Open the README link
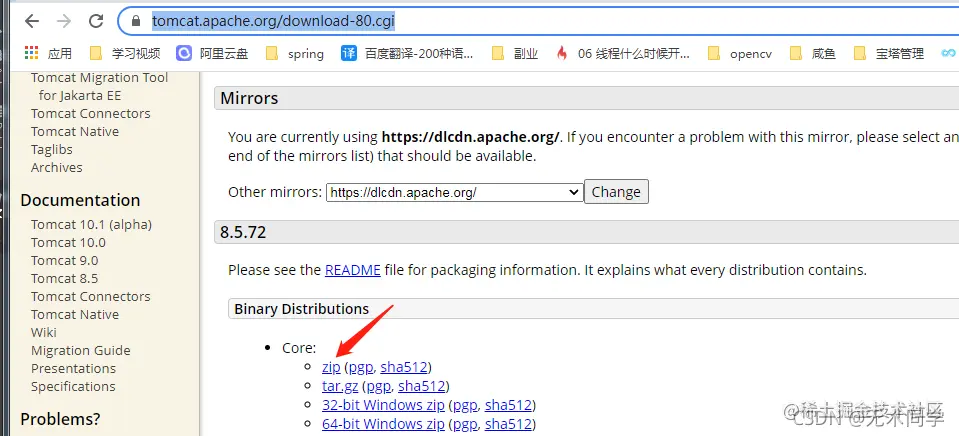 pyautogui.click(x=353, y=270)
